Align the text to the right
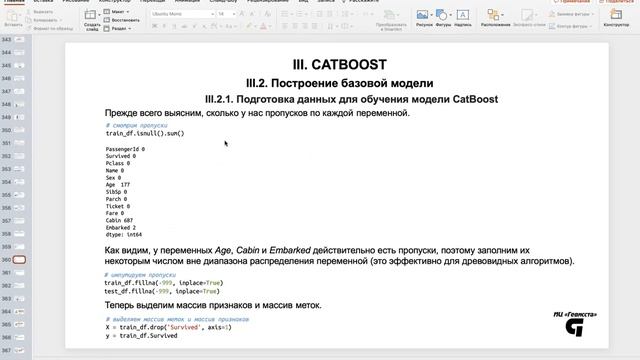The width and height of the screenshot is (640, 360). [304, 26]
